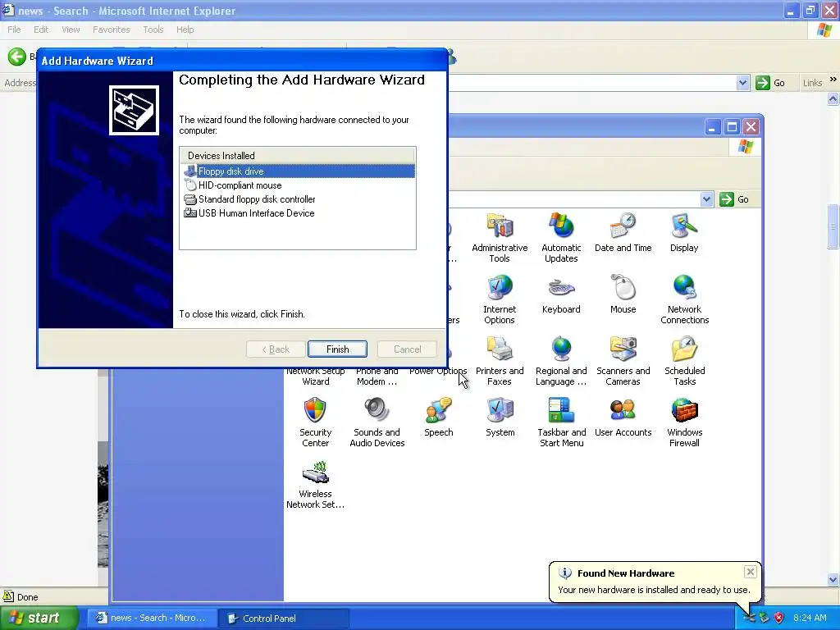Click the new hardware tray icon
Image resolution: width=840 pixels, height=630 pixels.
[749, 618]
